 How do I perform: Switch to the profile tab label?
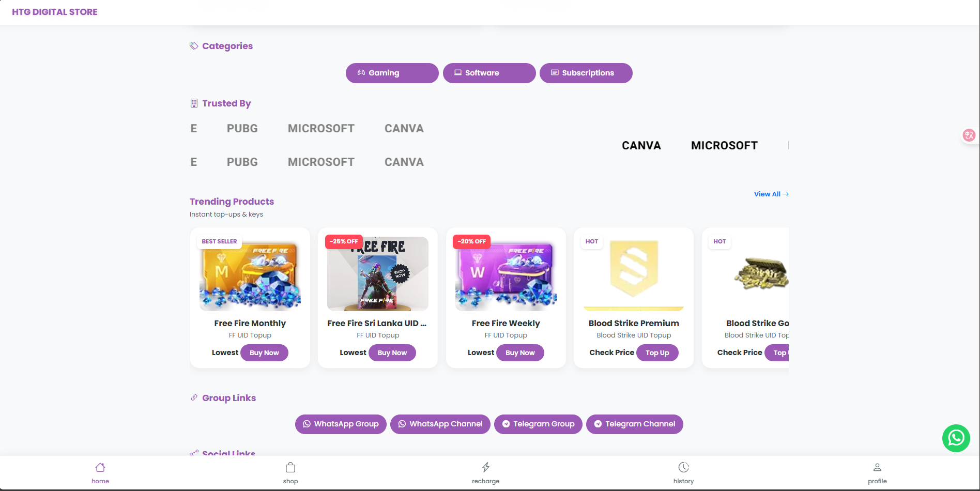pyautogui.click(x=877, y=481)
